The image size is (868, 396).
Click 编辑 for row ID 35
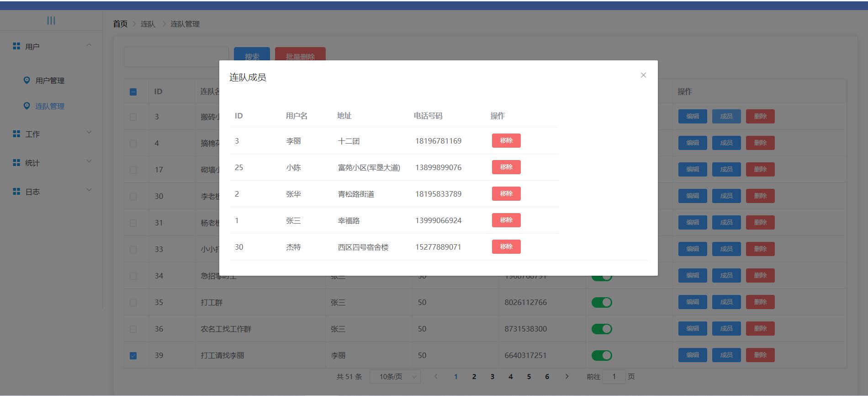coord(693,302)
